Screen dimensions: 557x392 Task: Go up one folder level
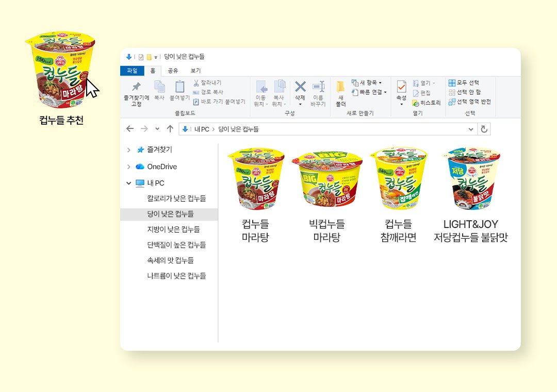[x=170, y=128]
